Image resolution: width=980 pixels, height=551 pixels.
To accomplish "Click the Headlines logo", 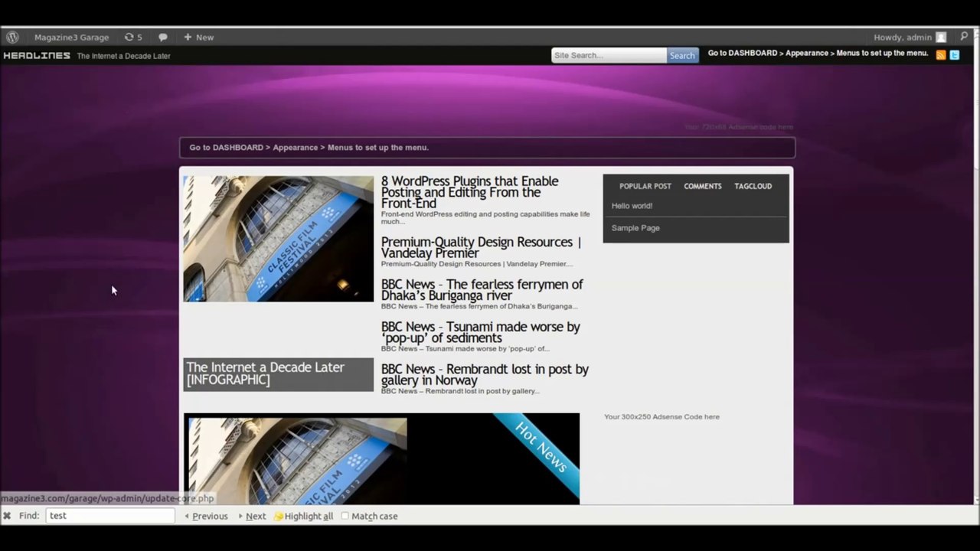I will pos(37,56).
